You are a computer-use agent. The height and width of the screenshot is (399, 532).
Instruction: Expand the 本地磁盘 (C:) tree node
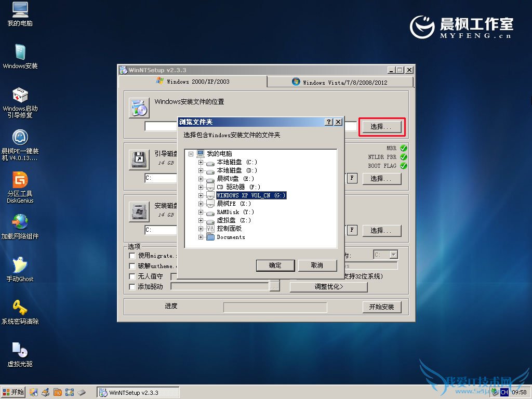(x=201, y=162)
